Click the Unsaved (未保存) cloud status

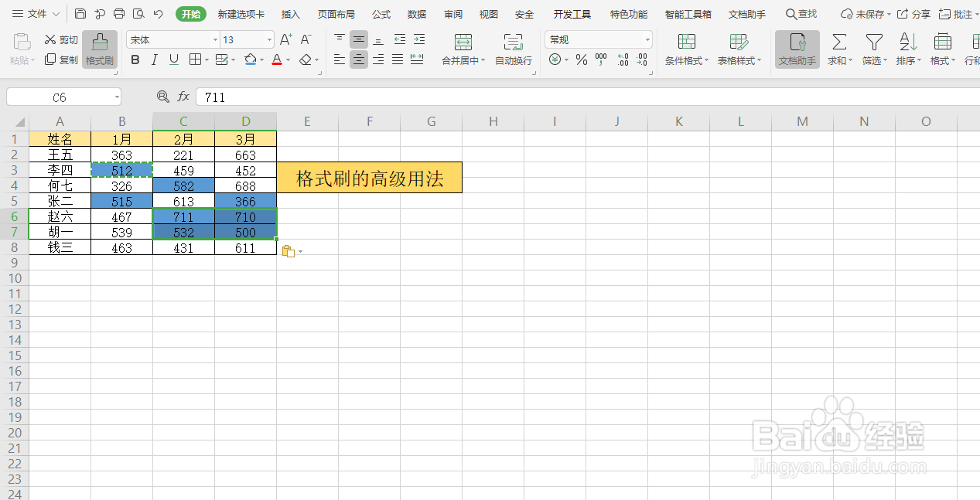[x=866, y=14]
